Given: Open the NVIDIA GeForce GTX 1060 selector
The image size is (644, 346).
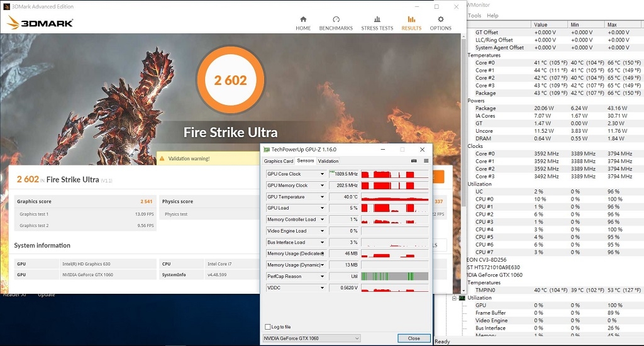Looking at the screenshot, I should (x=311, y=338).
